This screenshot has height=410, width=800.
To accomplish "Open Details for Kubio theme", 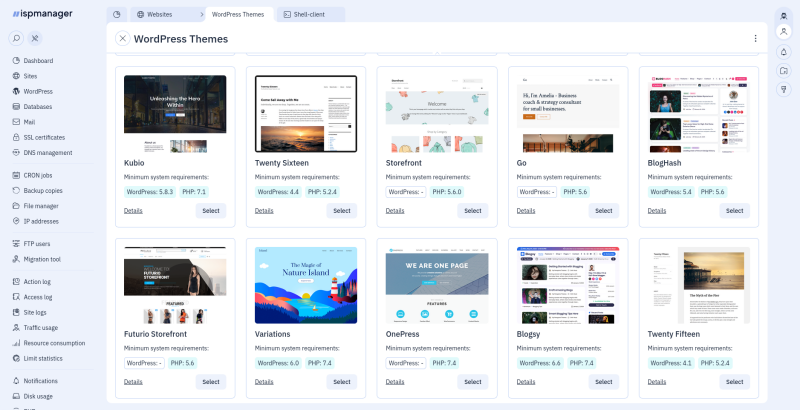I will coord(133,211).
